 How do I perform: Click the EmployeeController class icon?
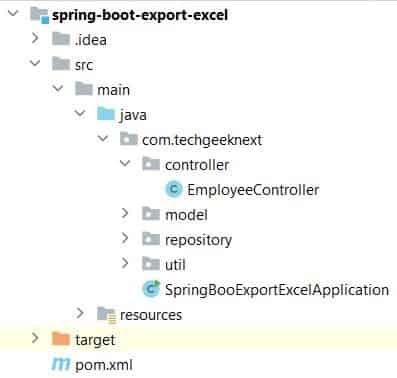tap(174, 190)
